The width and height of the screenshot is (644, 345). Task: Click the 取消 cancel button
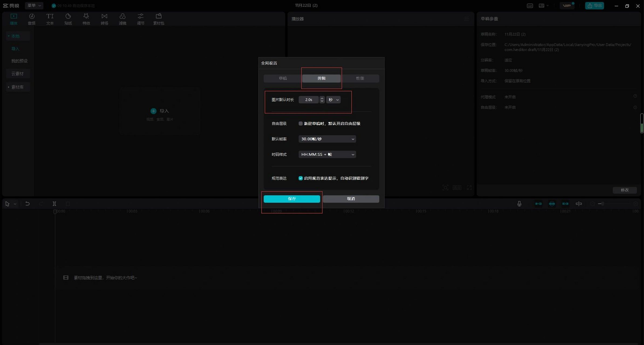pos(351,199)
